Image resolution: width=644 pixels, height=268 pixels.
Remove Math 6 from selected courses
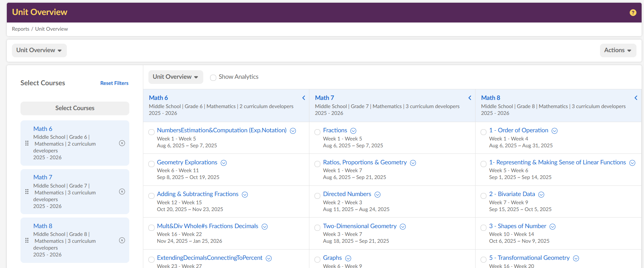[x=122, y=143]
